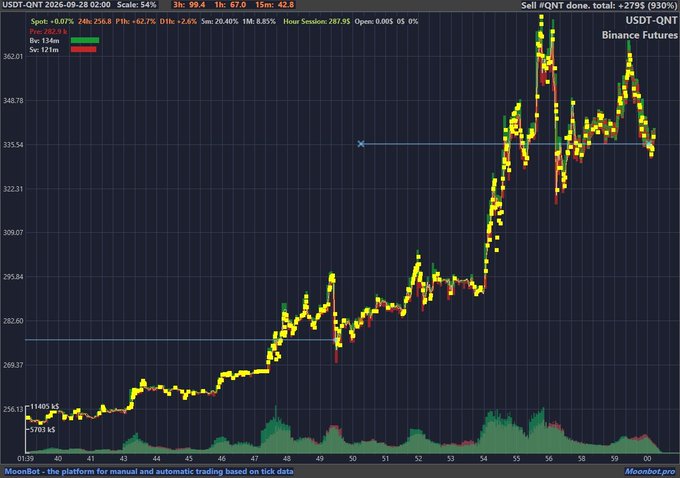Click the 01:39 time axis label
Screen dimensions: 680x478
(x=26, y=459)
